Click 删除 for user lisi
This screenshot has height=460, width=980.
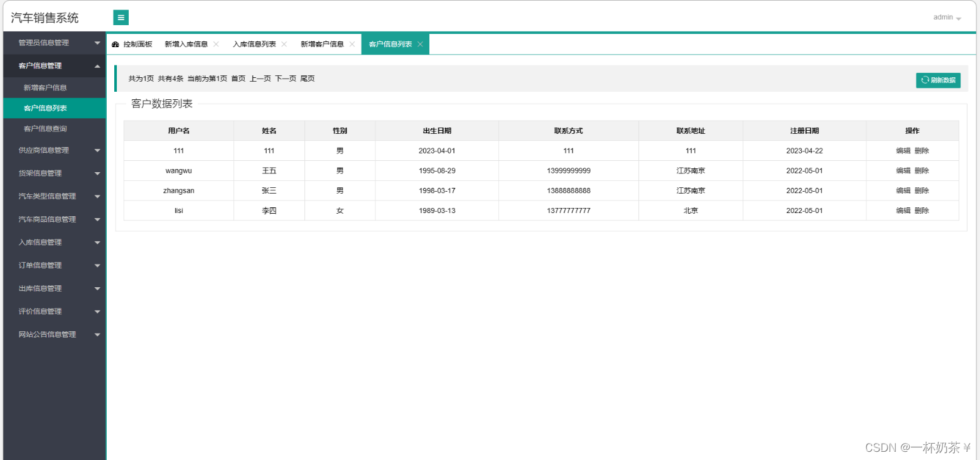(922, 211)
